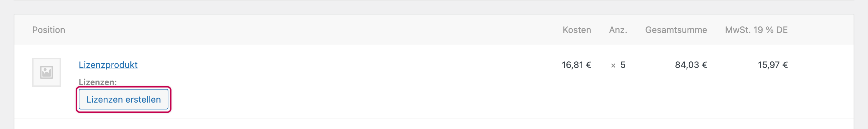Image resolution: width=868 pixels, height=129 pixels.
Task: Select the quantity number 5
Action: click(x=623, y=65)
